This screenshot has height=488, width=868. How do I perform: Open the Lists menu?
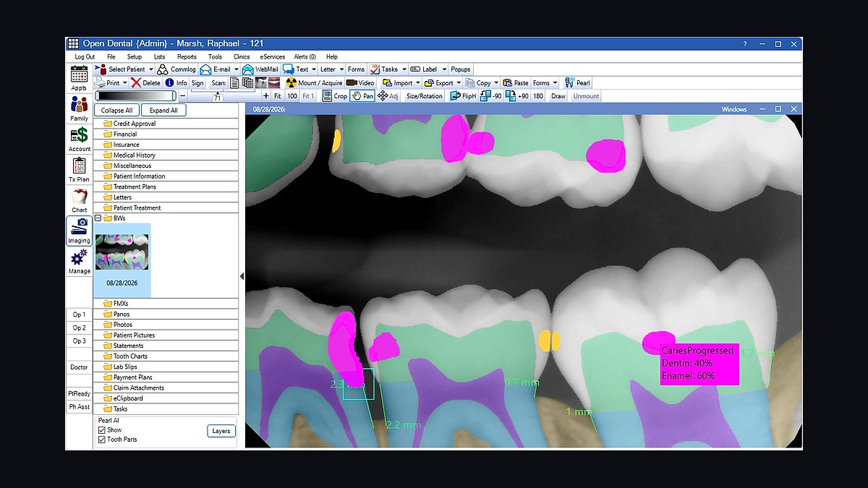click(x=159, y=56)
